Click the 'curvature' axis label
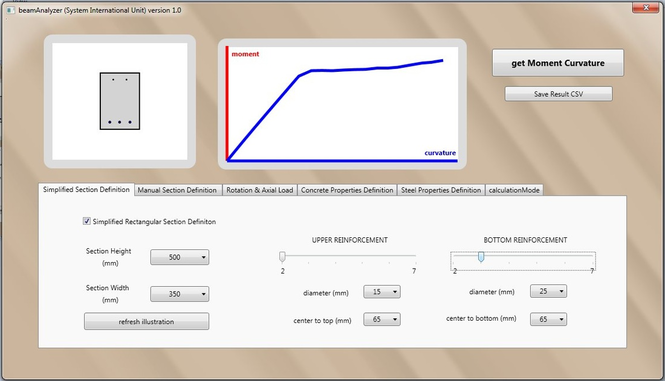 click(x=440, y=153)
